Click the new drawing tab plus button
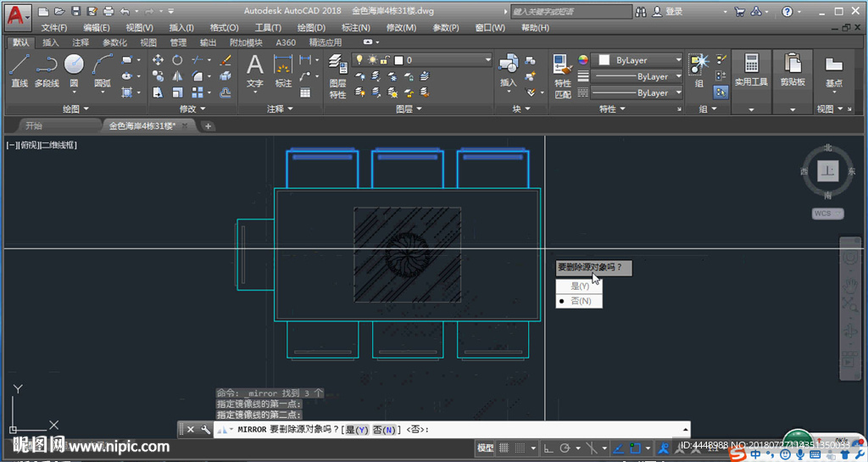This screenshot has height=462, width=868. 209,126
